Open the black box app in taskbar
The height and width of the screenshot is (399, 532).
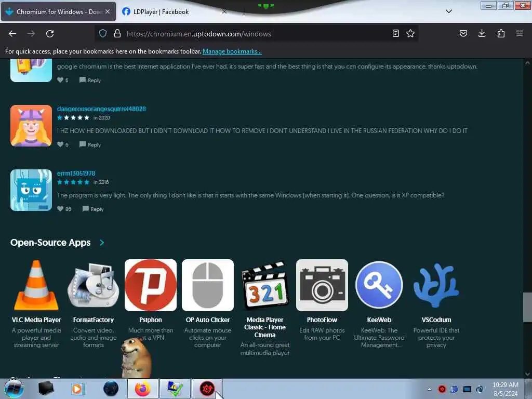pos(46,389)
